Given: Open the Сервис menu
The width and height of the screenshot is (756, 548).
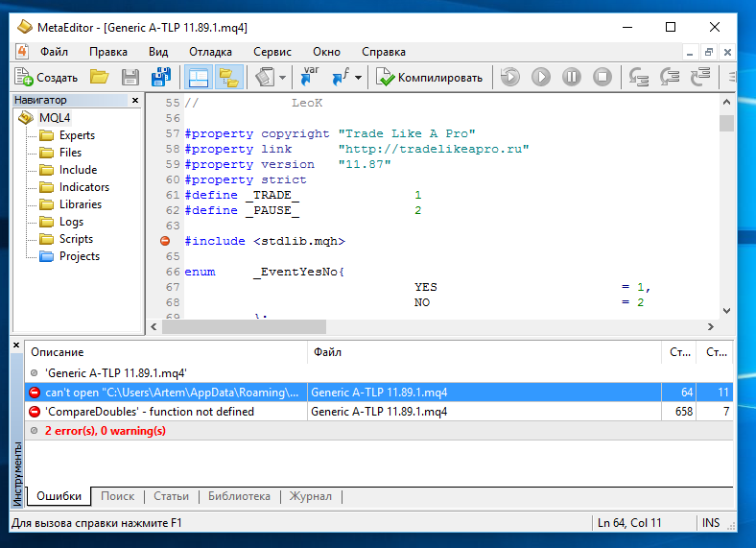Looking at the screenshot, I should click(272, 52).
